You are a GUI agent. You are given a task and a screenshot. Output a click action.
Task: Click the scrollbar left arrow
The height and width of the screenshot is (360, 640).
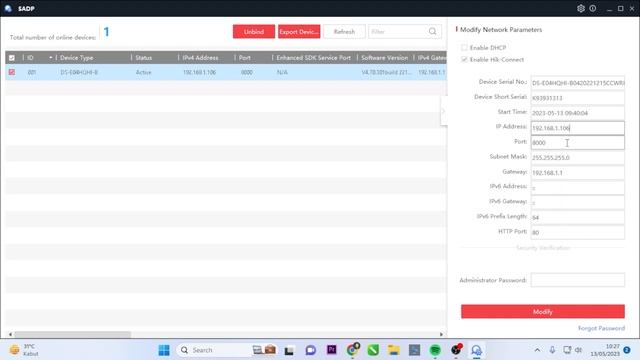coord(10,334)
